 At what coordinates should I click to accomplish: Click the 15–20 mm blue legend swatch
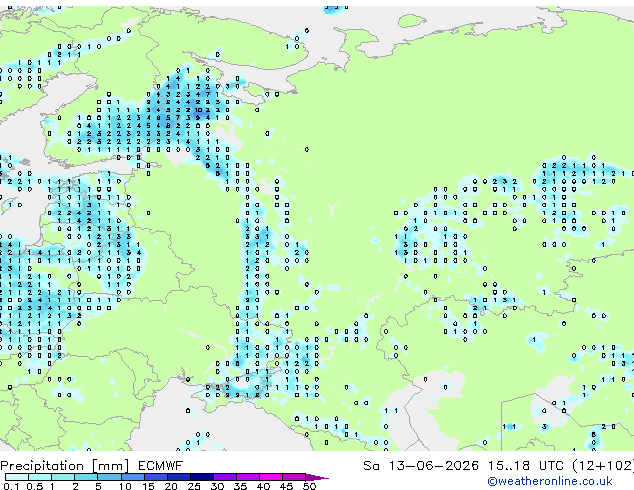coord(155,477)
